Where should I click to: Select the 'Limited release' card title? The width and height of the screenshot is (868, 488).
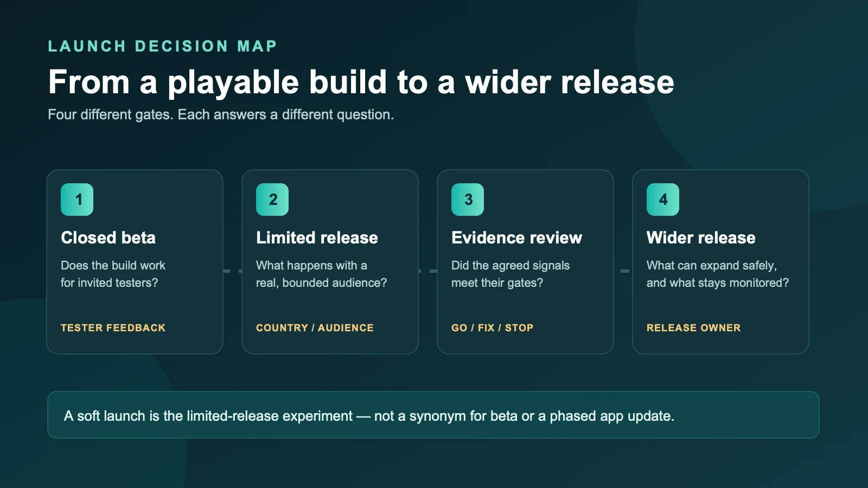tap(317, 237)
